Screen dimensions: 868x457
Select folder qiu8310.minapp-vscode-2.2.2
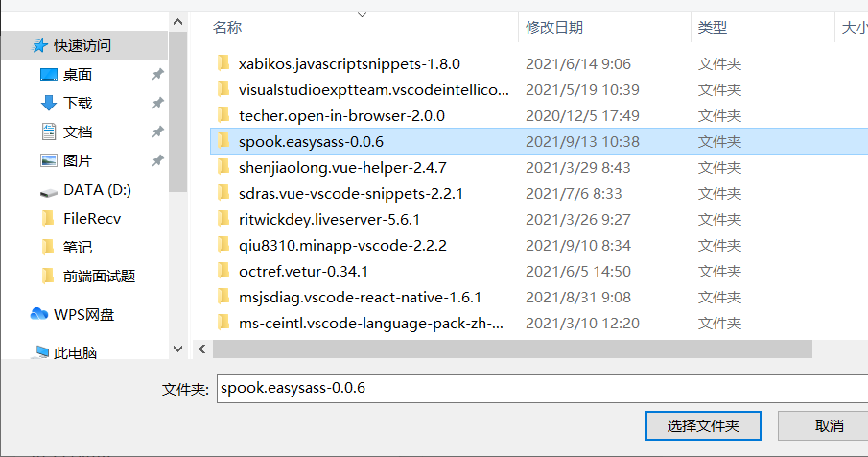342,246
